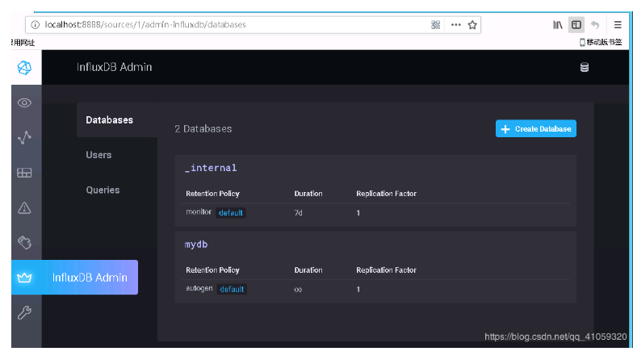Click the crown Admin icon in sidebar
633x364 pixels.
pyautogui.click(x=24, y=278)
